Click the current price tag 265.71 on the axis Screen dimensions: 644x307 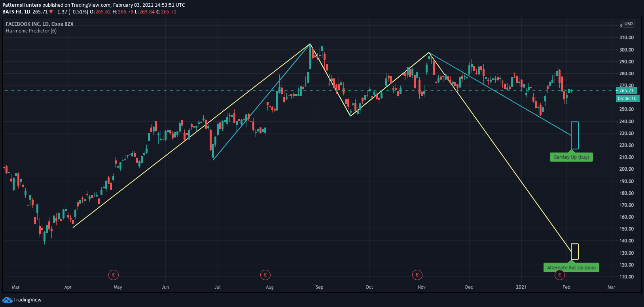[626, 91]
